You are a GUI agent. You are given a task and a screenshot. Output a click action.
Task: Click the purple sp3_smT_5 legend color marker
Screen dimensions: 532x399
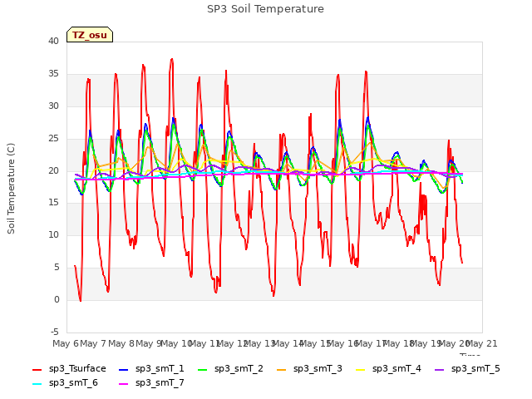(440, 369)
